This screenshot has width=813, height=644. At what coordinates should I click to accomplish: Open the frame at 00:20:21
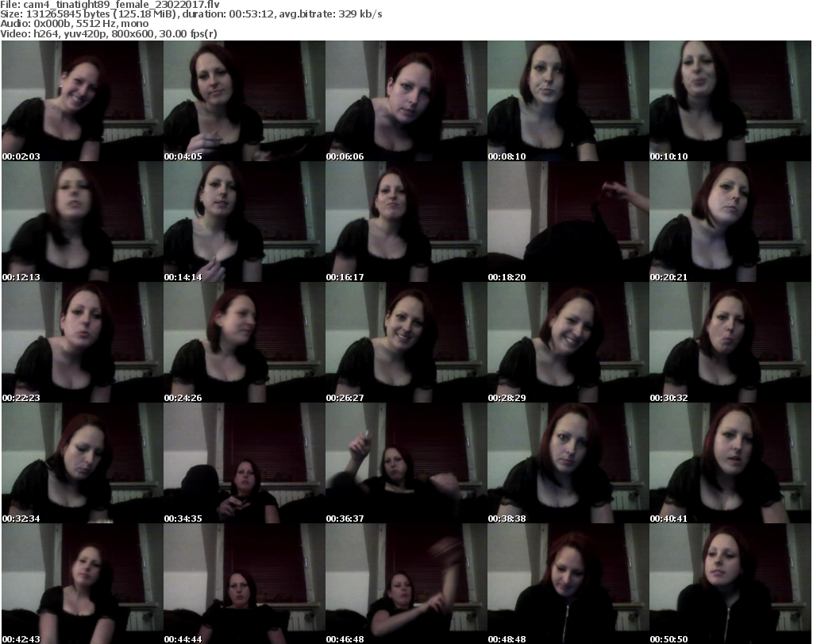click(730, 222)
